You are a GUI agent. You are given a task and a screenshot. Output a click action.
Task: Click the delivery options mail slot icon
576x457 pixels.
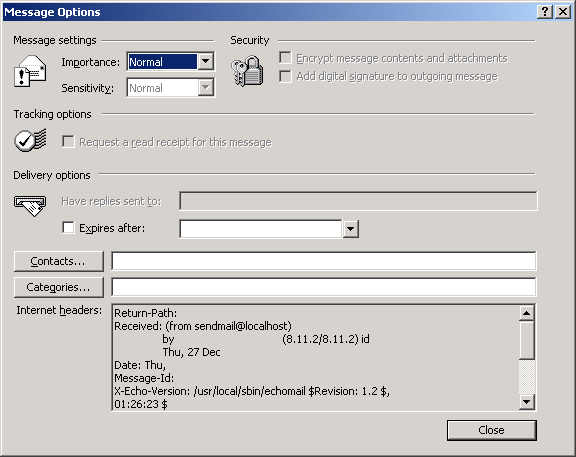pyautogui.click(x=30, y=206)
